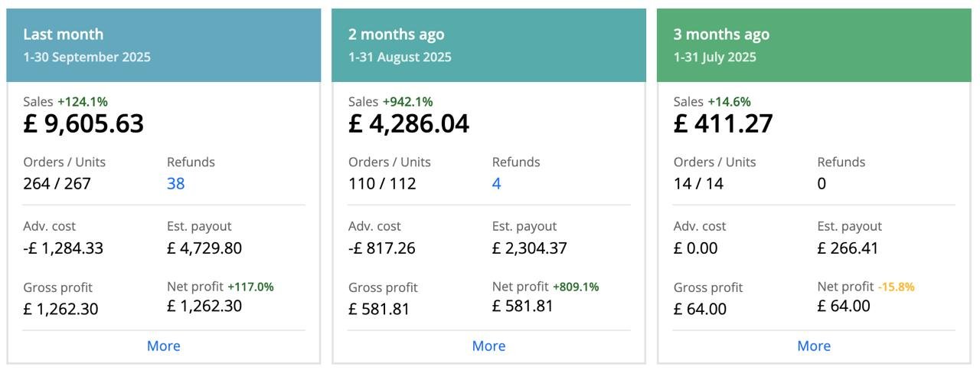View the 4 refunds in August
Image resolution: width=980 pixels, height=374 pixels.
pyautogui.click(x=496, y=184)
